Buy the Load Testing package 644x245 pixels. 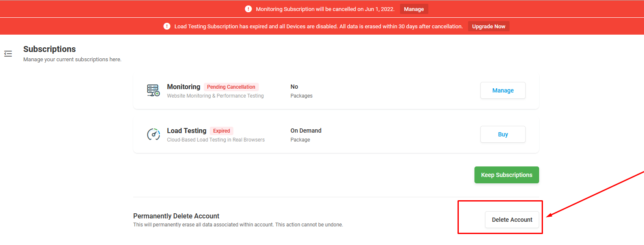point(503,134)
